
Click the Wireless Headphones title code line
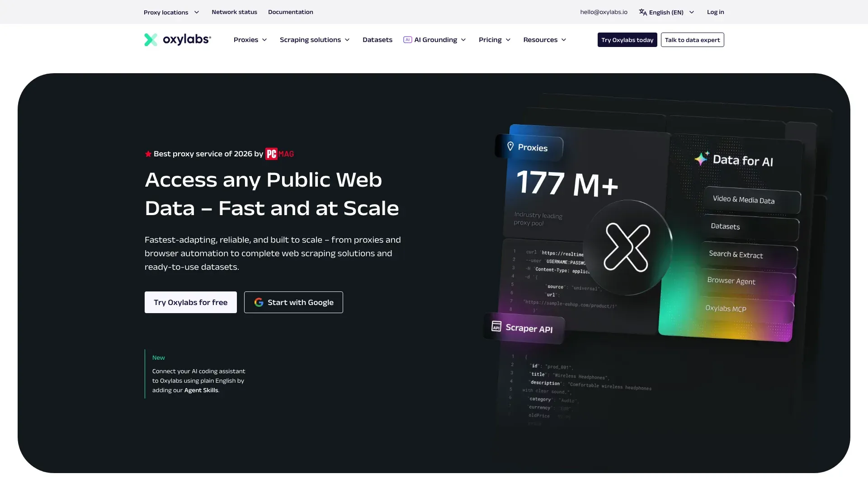[x=570, y=375]
